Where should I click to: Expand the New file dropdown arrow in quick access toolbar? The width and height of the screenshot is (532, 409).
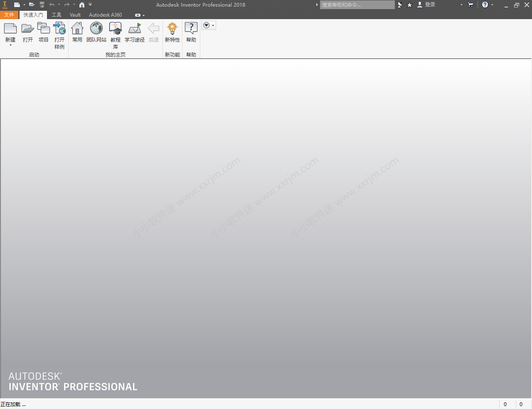click(24, 5)
